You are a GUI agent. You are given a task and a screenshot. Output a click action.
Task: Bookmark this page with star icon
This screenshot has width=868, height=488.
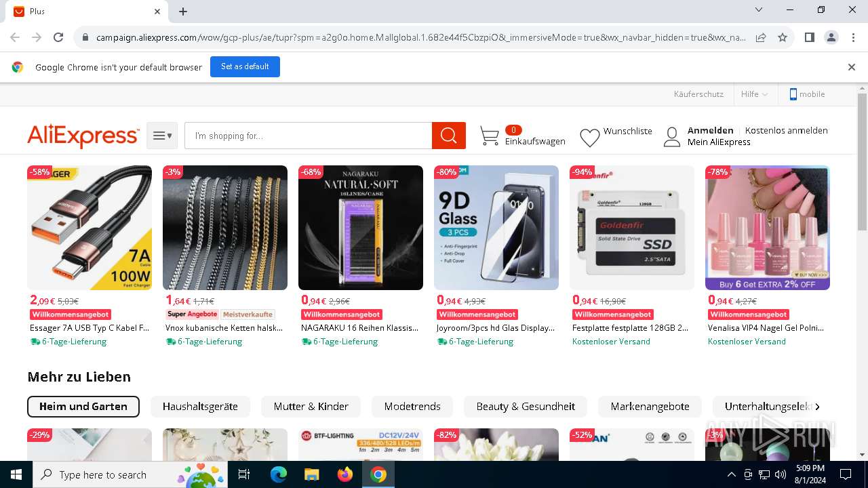(783, 37)
